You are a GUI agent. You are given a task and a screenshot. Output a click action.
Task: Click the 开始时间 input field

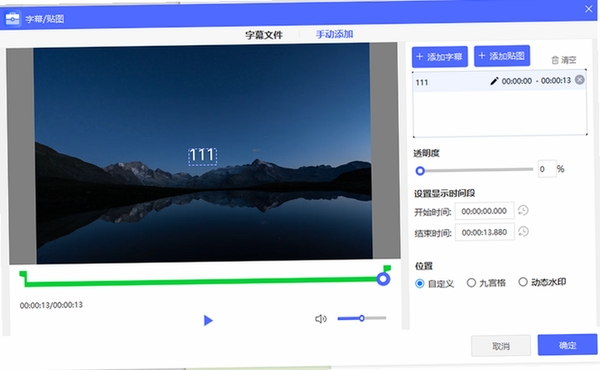(x=484, y=211)
